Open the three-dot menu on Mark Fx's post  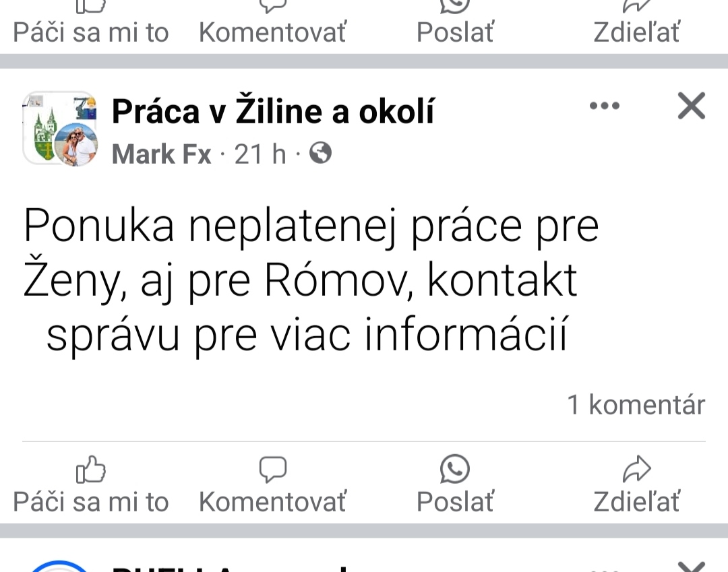(x=604, y=106)
